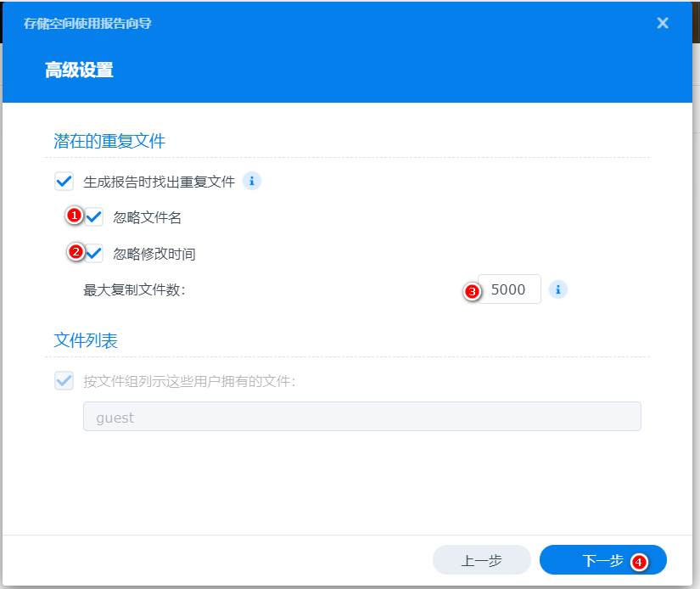The image size is (700, 589).
Task: Toggle the 忽略修改时间 checkbox
Action: (94, 253)
